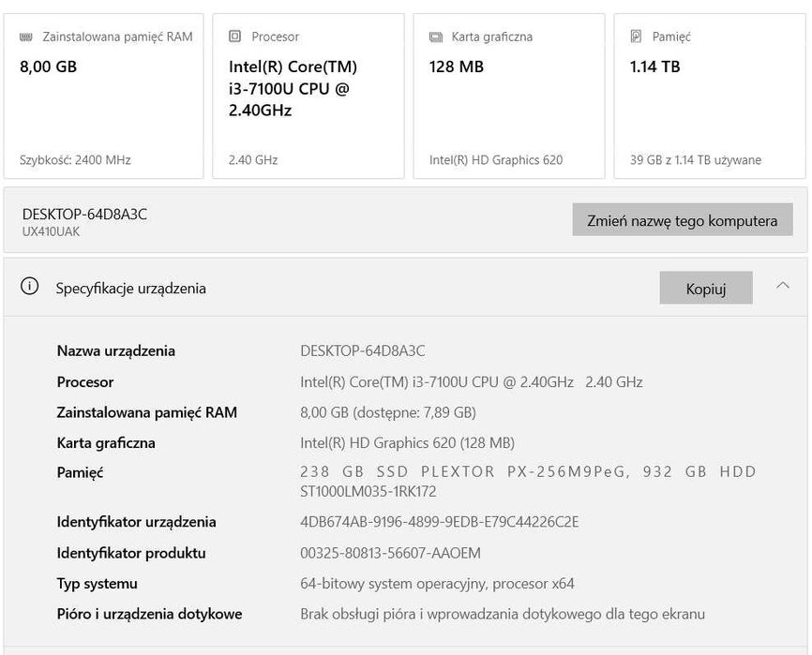812x655 pixels.
Task: Open the Zainstalowana pamięć RAM card
Action: tap(103, 96)
